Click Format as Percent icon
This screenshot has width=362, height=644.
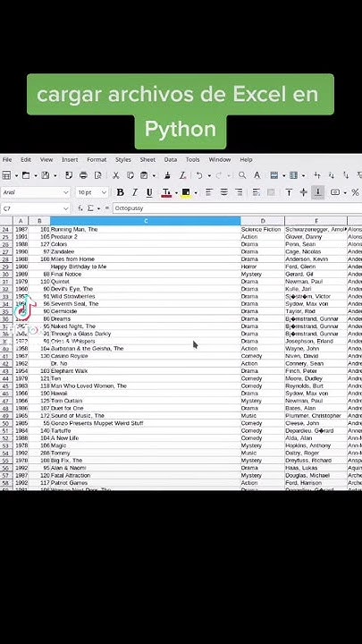(x=355, y=192)
